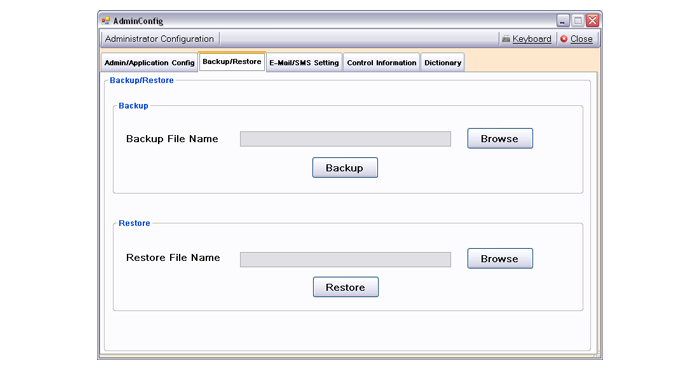700x371 pixels.
Task: Click the Restore File Name input field
Action: [x=345, y=259]
